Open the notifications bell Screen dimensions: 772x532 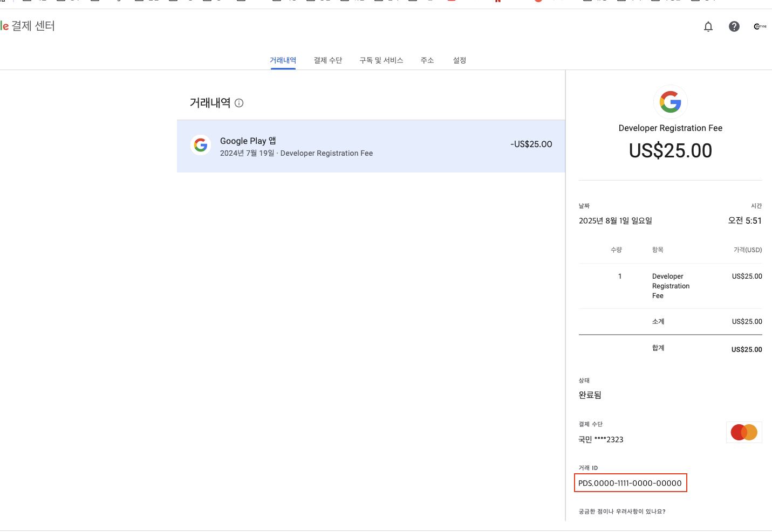tap(708, 26)
